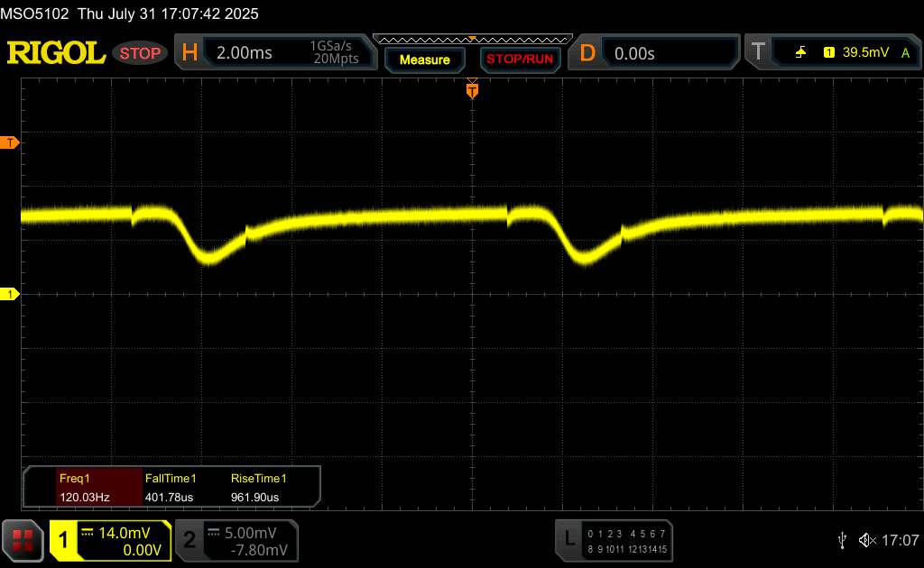Click the orange trigger level marker on left edge
924x568 pixels.
coord(10,142)
